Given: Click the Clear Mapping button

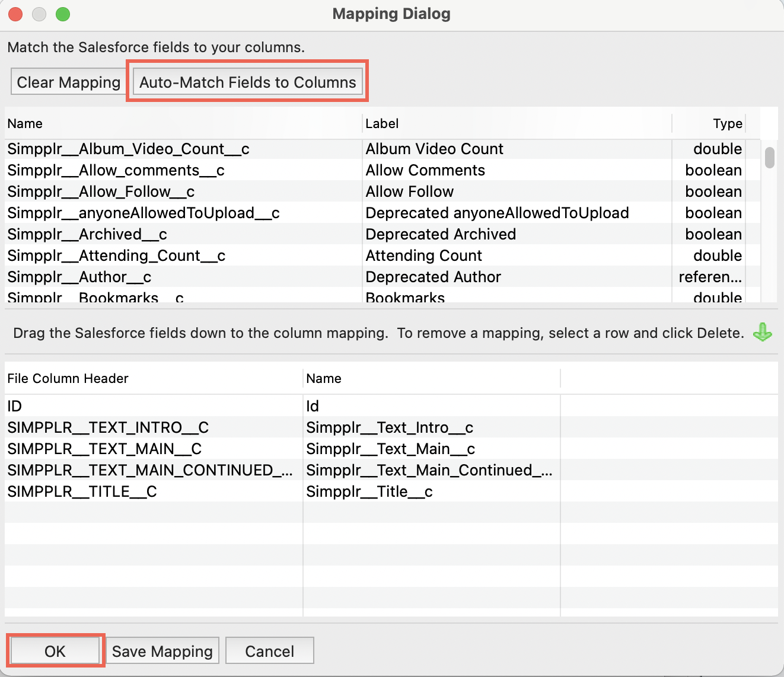Looking at the screenshot, I should click(x=68, y=82).
